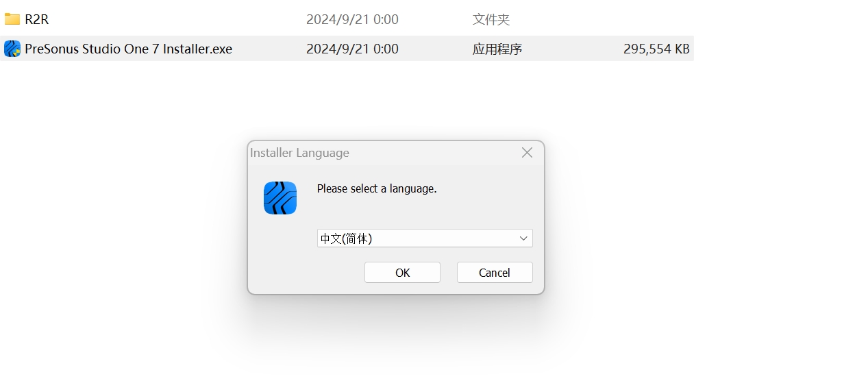This screenshot has width=868, height=383.
Task: Select the R2R folder name
Action: (37, 19)
